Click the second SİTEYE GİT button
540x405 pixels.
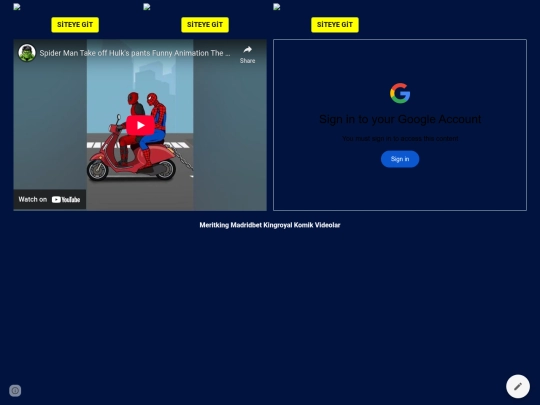click(205, 25)
